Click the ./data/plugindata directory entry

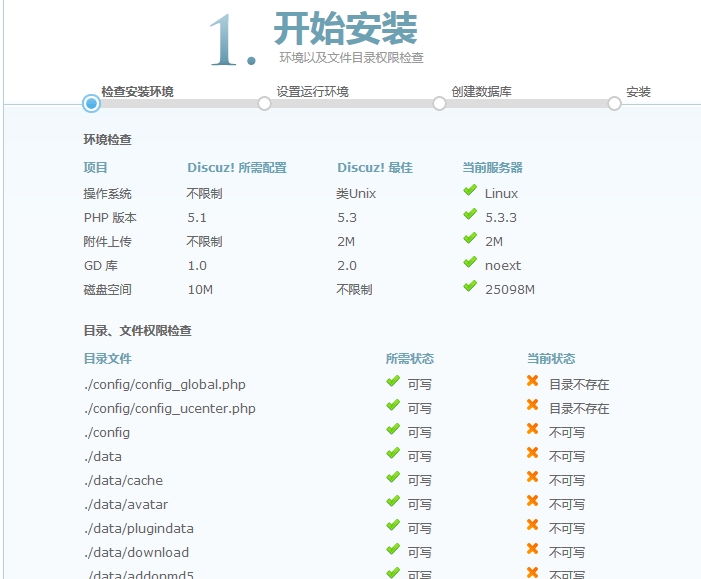(x=139, y=529)
